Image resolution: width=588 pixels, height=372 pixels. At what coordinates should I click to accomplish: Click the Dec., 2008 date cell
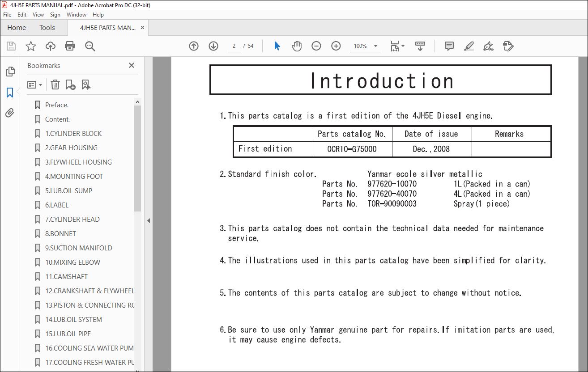pos(431,149)
